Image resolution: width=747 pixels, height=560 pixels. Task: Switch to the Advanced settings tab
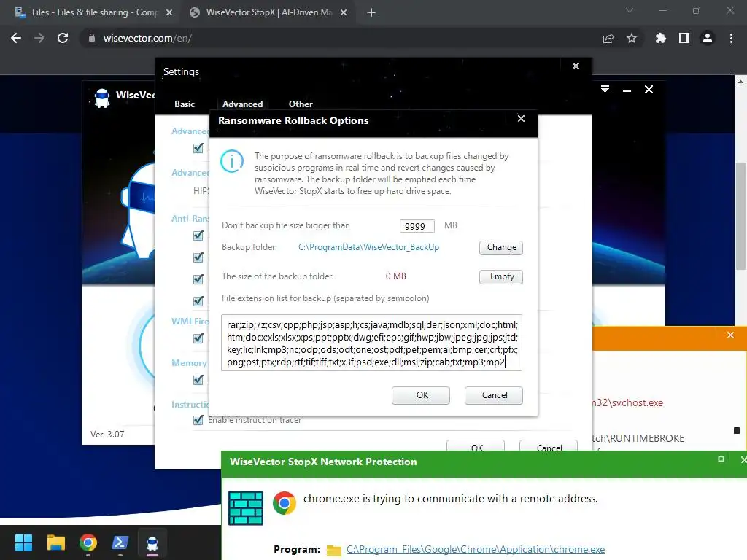[242, 104]
